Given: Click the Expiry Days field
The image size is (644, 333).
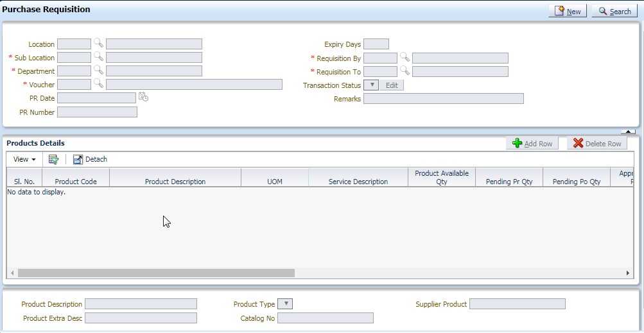Looking at the screenshot, I should point(376,44).
